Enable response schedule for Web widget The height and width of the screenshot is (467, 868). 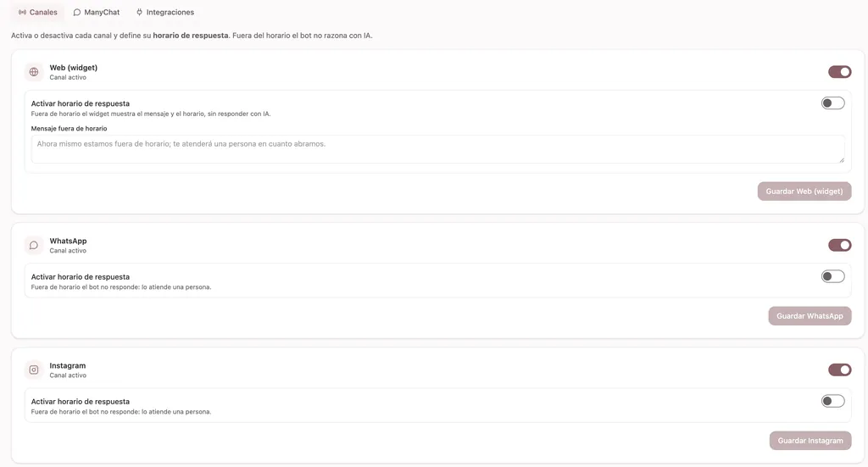(832, 103)
